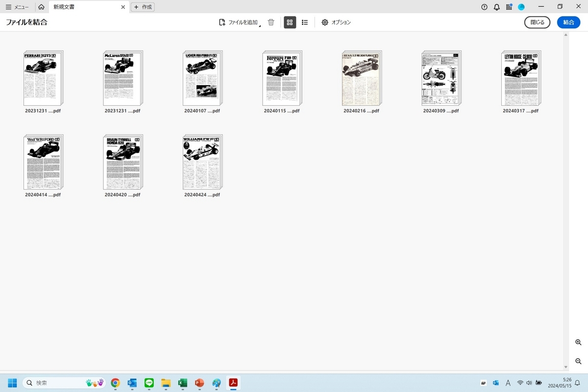Click the zoom out magnifier icon
Image resolution: width=588 pixels, height=392 pixels.
[x=578, y=361]
